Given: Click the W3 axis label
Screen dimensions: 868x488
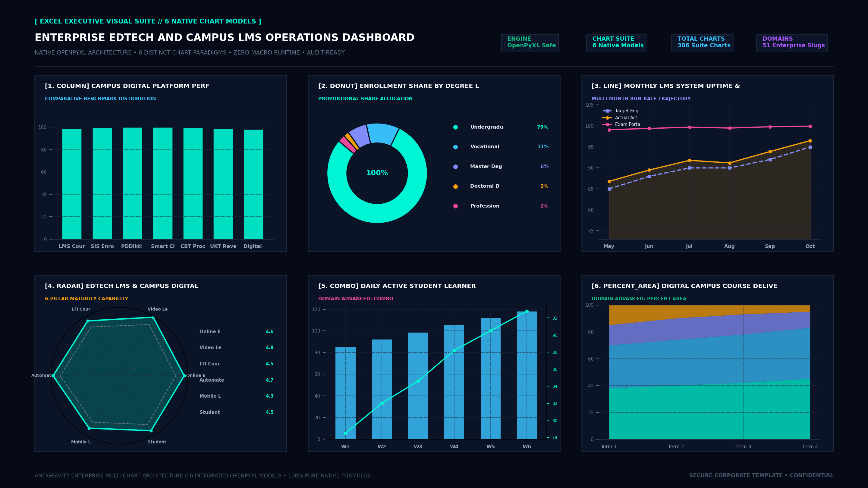Looking at the screenshot, I should coord(418,447).
